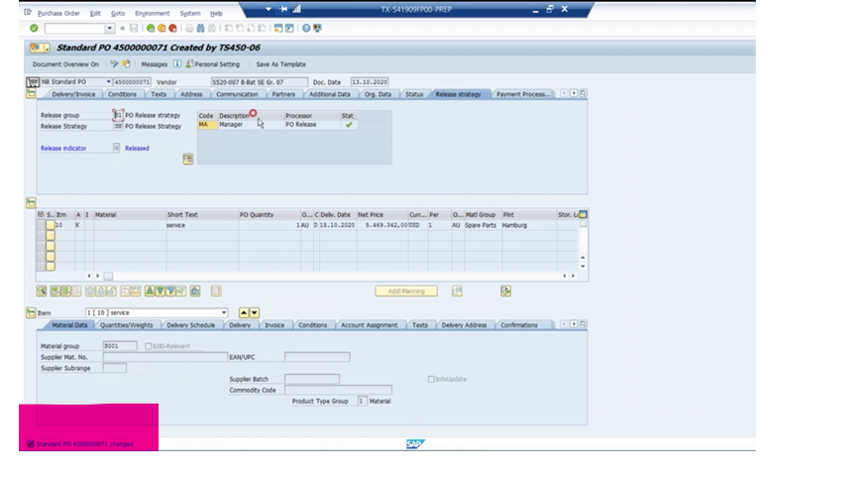Click item table vertical scroll down arrow
The height and width of the screenshot is (479, 868).
583,267
